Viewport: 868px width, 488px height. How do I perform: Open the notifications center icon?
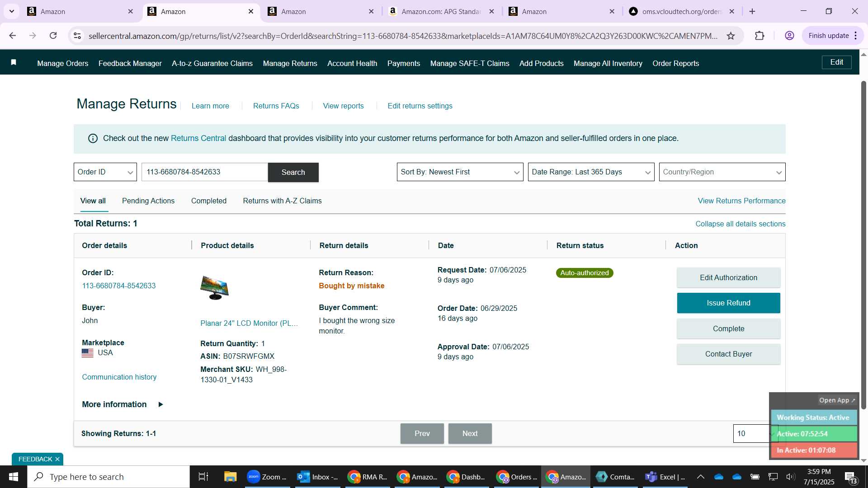(851, 477)
